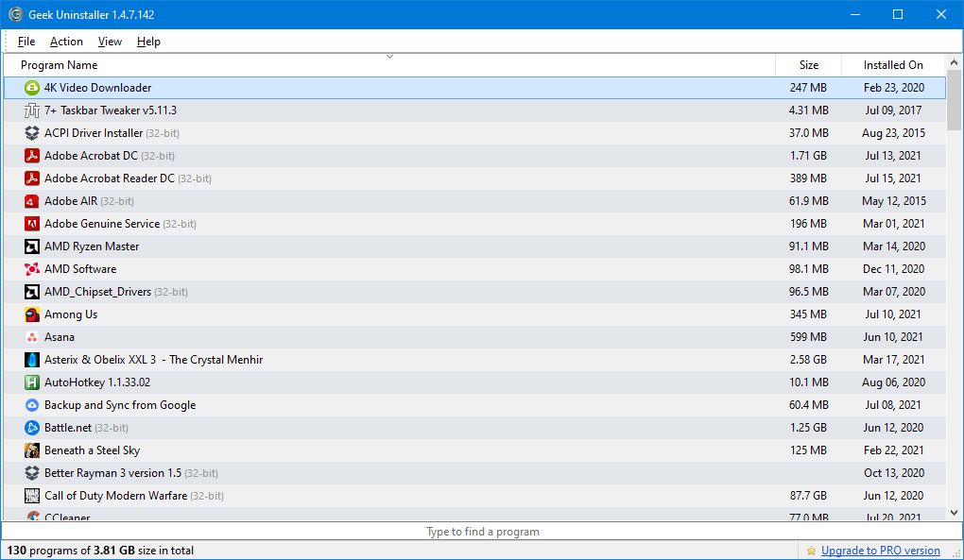Click the 'Jul 09, 2017' install date
964x560 pixels.
coord(893,110)
